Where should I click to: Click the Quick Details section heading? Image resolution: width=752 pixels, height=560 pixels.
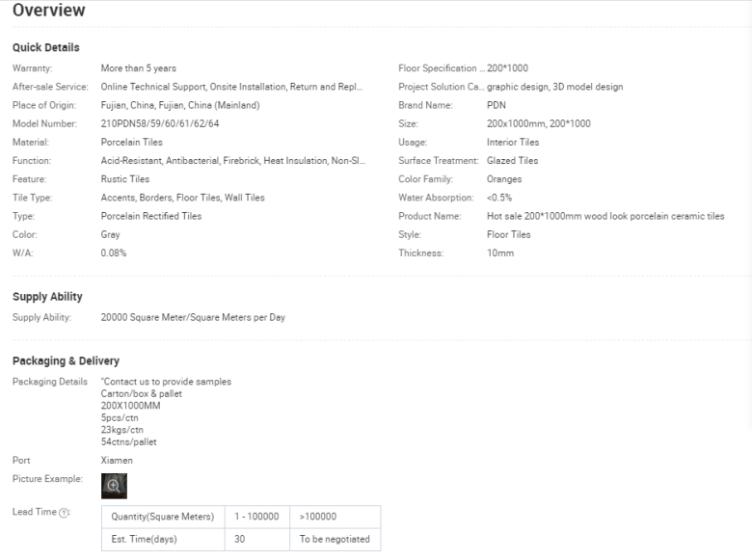[x=45, y=47]
